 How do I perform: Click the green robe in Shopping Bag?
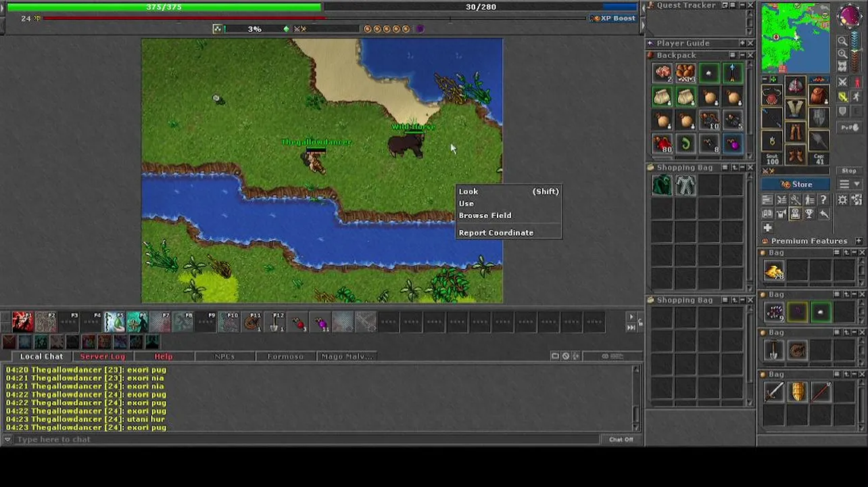click(x=662, y=185)
